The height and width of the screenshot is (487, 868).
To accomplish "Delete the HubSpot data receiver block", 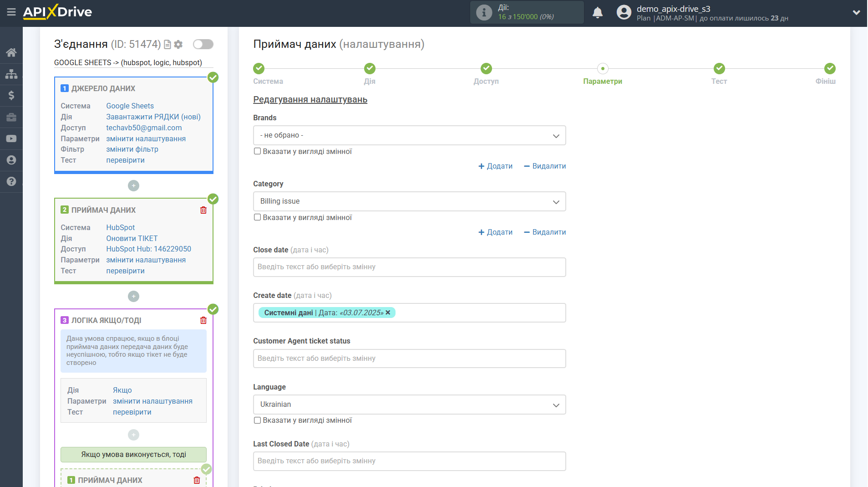I will [203, 210].
